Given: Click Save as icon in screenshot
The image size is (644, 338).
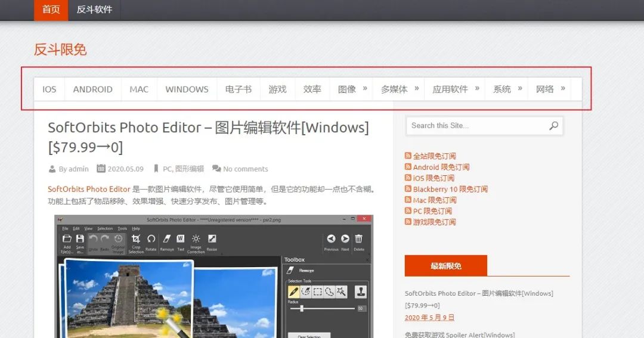Looking at the screenshot, I should 80,238.
